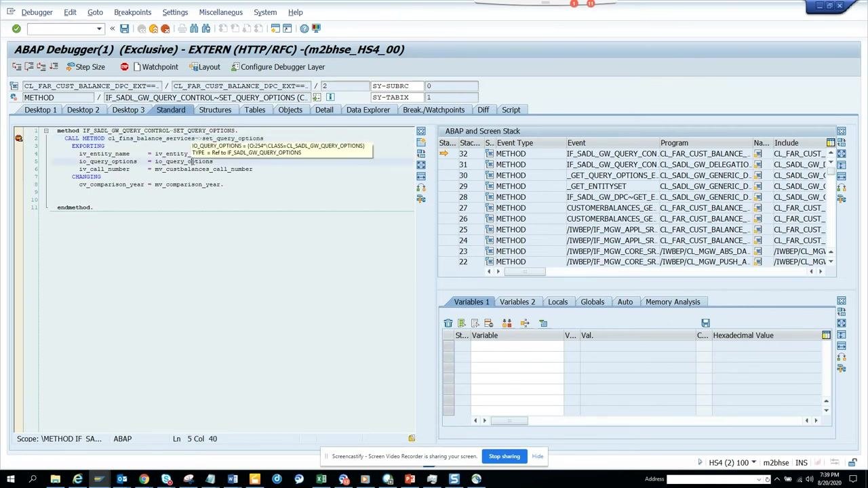Select the first row selector in variables table
868x488 pixels.
pos(448,346)
